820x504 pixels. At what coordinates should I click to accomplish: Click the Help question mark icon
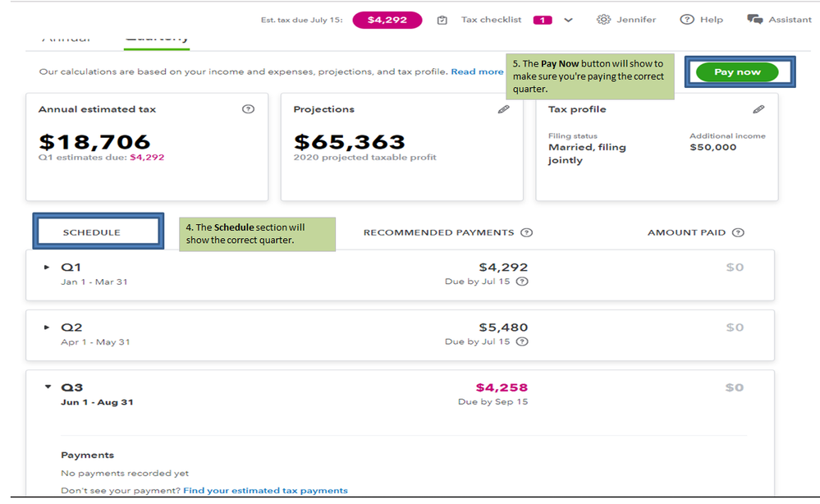tap(687, 20)
